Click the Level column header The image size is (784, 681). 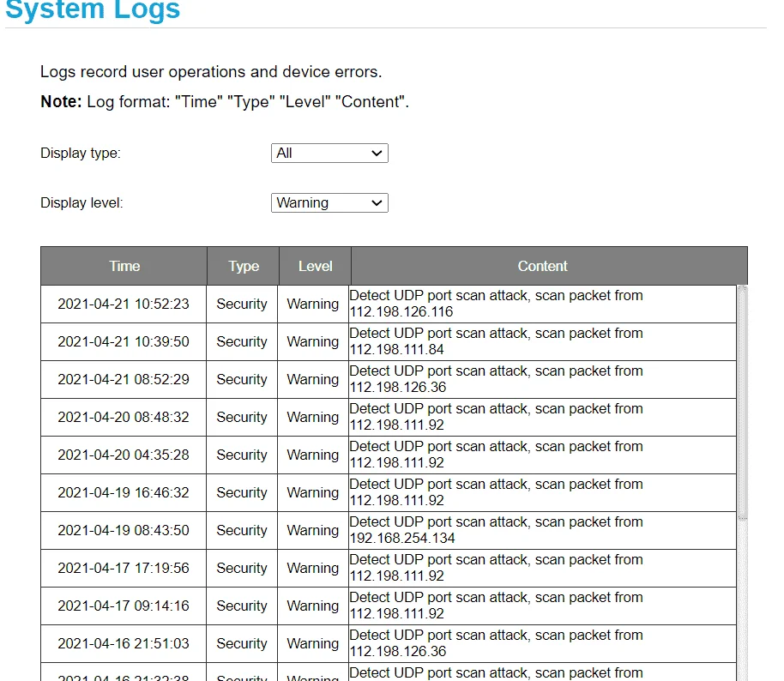pyautogui.click(x=315, y=266)
